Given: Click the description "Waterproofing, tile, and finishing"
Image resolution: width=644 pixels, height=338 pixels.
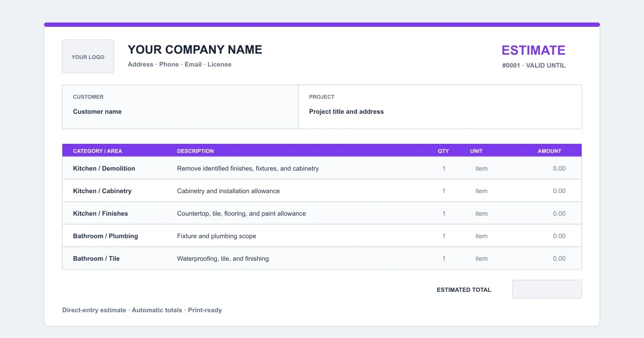Looking at the screenshot, I should [x=223, y=259].
